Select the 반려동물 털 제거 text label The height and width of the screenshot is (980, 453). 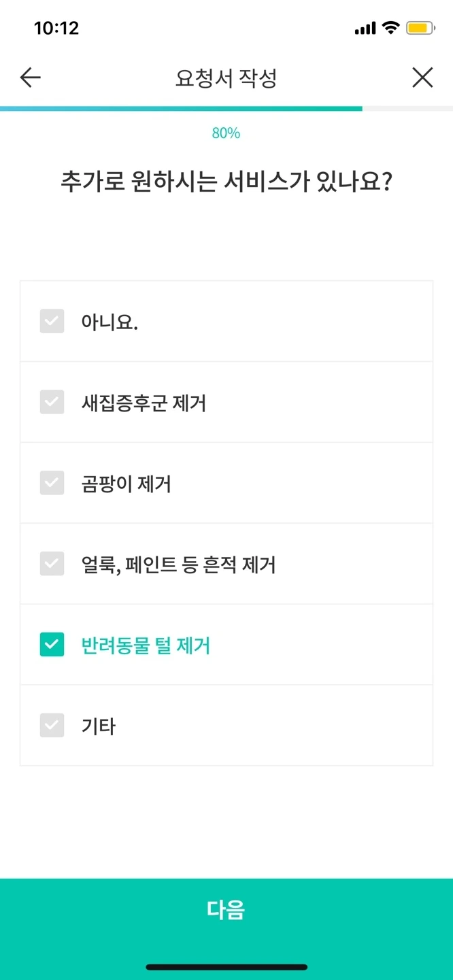145,644
